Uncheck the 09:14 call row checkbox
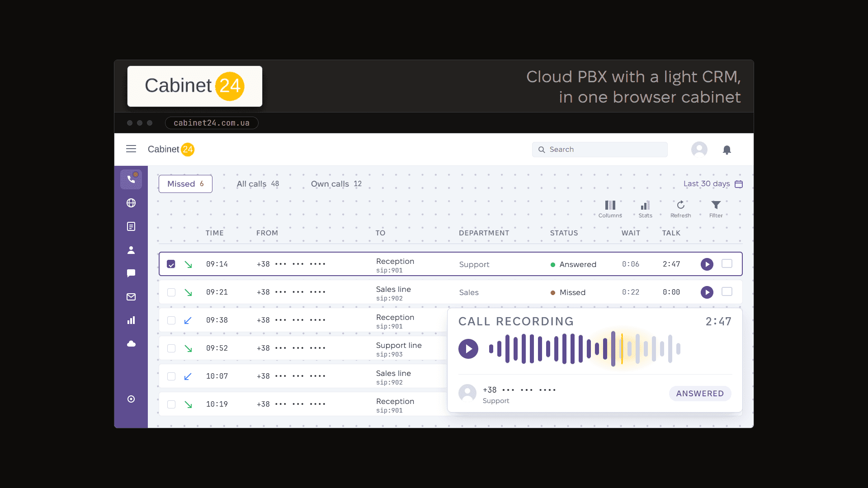Image resolution: width=868 pixels, height=488 pixels. point(171,264)
